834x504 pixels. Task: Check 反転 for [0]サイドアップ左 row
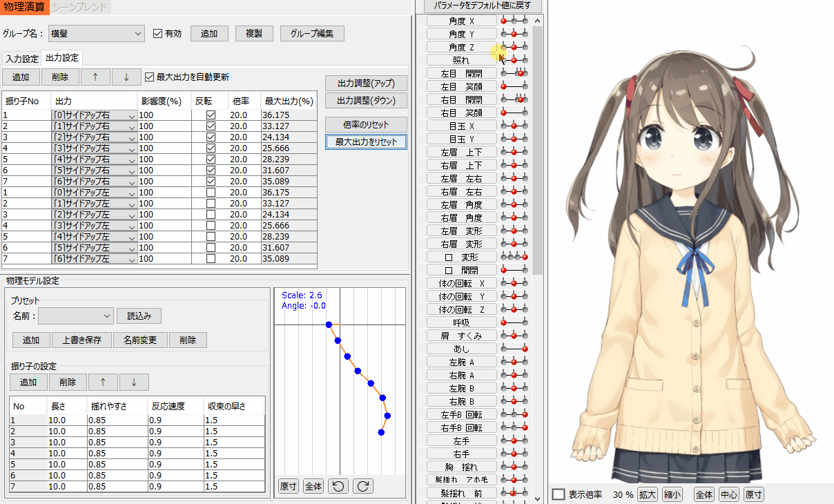point(211,192)
